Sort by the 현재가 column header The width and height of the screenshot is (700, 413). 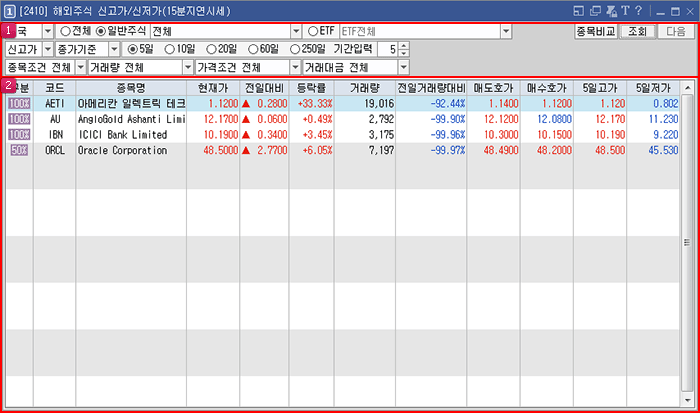(x=213, y=88)
